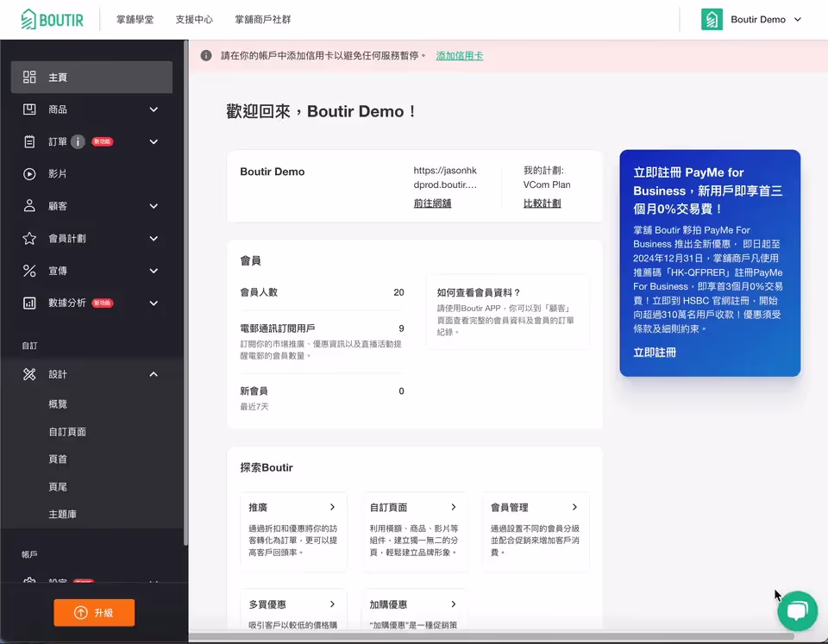This screenshot has width=828, height=644.
Task: Click the store URL https://jasonhk text
Action: tap(445, 171)
